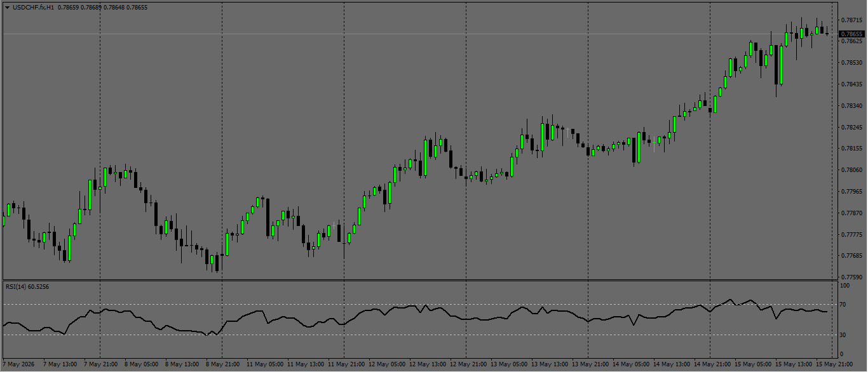Click the 8 May 05:00 time label
This screenshot has width=868, height=372.
click(x=141, y=365)
